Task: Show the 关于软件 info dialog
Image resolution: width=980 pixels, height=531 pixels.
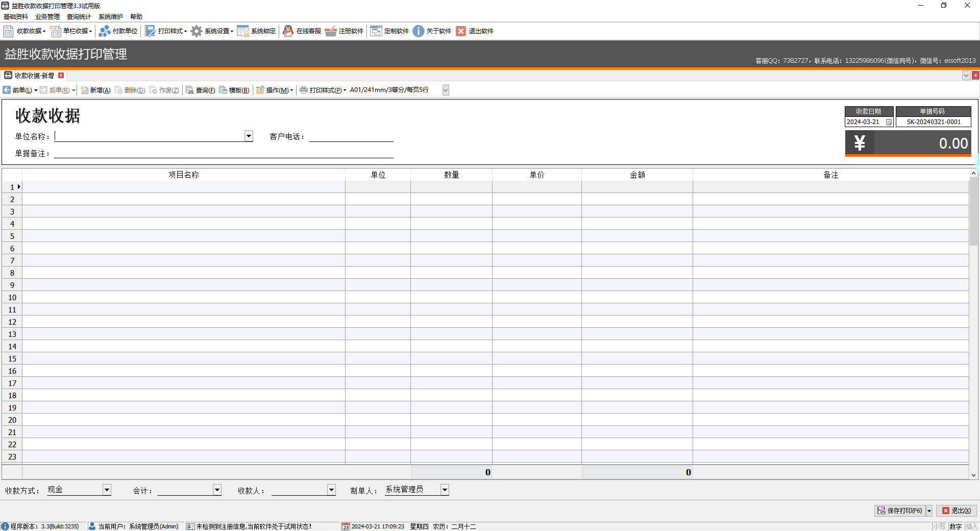Action: tap(432, 31)
